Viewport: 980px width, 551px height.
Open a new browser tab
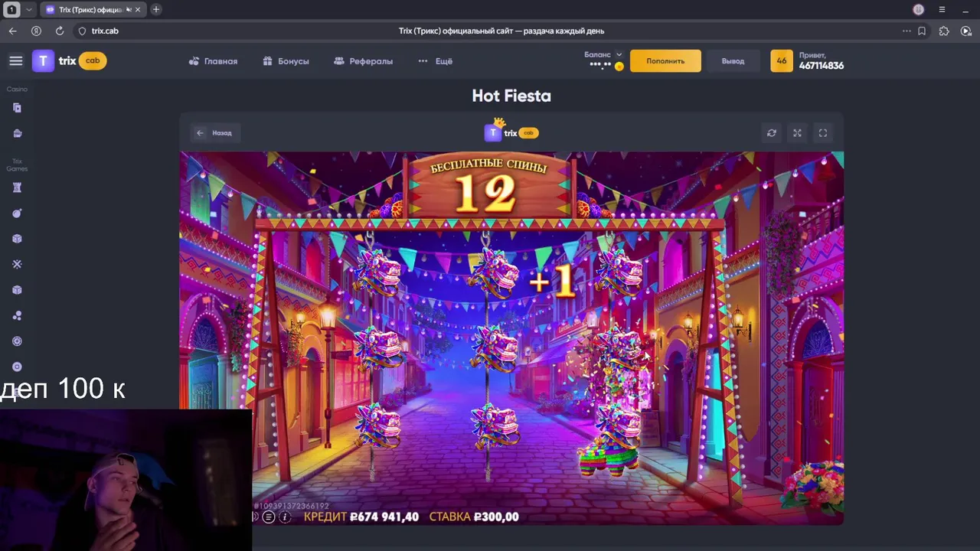click(156, 10)
